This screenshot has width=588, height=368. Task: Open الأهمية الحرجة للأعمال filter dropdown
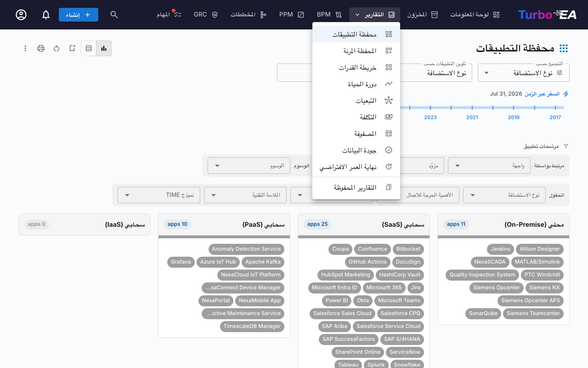point(430,195)
